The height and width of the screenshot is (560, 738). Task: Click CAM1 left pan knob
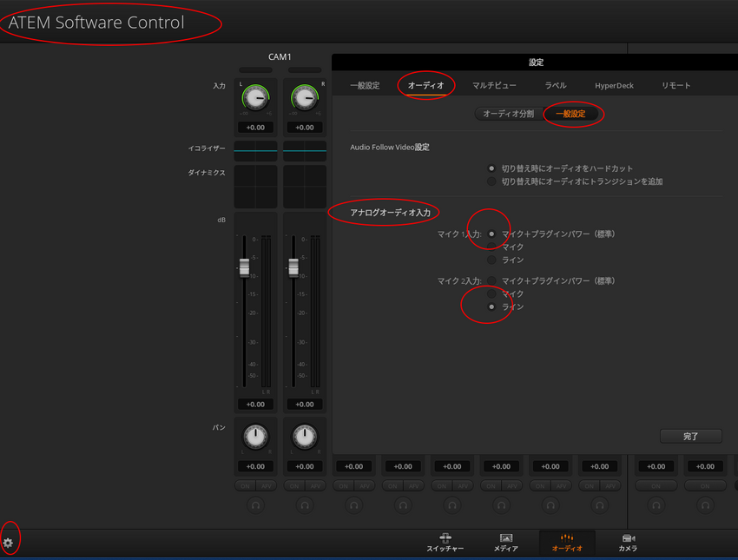click(x=255, y=437)
